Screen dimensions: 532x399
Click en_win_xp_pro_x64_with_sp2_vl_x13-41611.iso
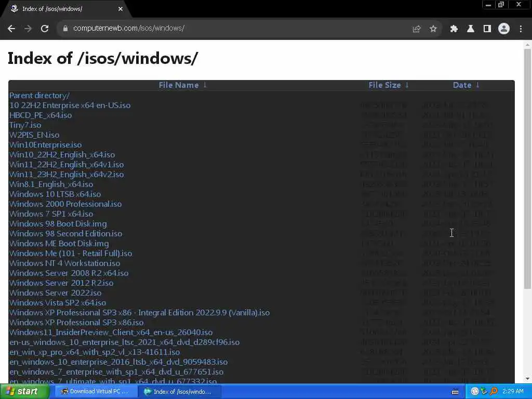coord(95,352)
